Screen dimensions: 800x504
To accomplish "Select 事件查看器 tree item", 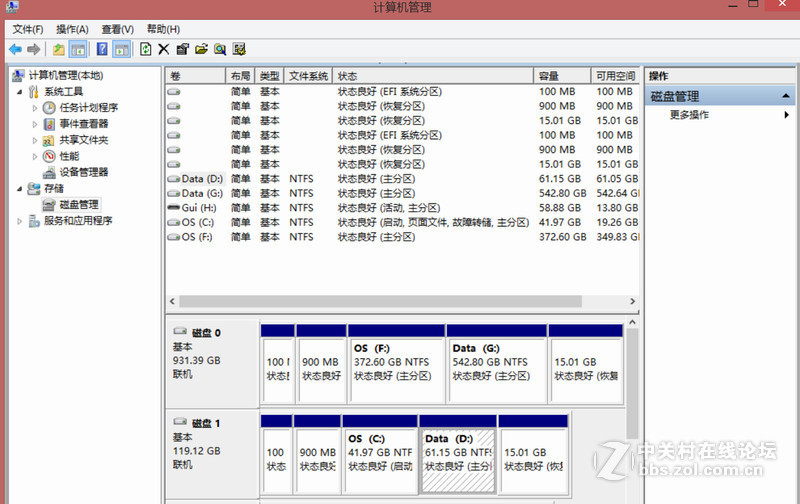I will [84, 124].
